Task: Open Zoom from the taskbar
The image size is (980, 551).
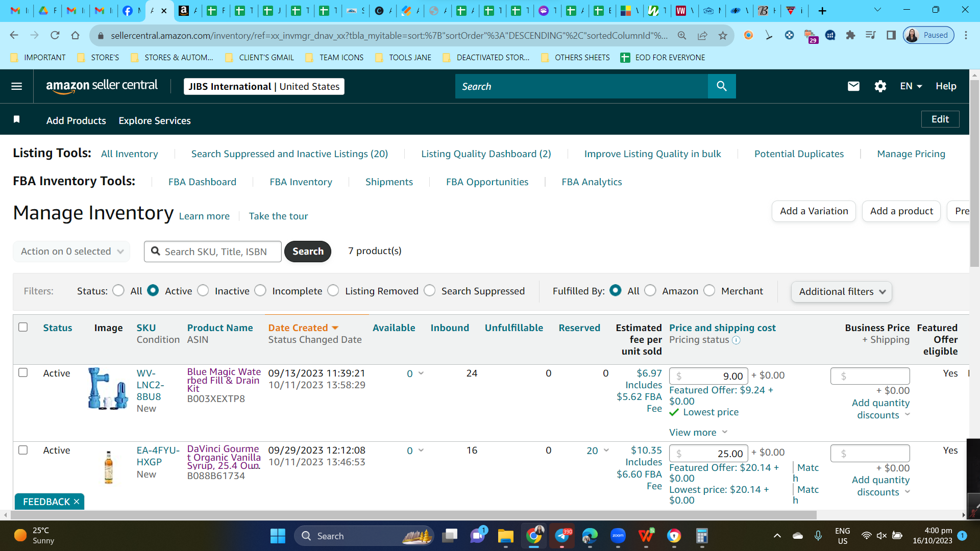Action: tap(618, 536)
